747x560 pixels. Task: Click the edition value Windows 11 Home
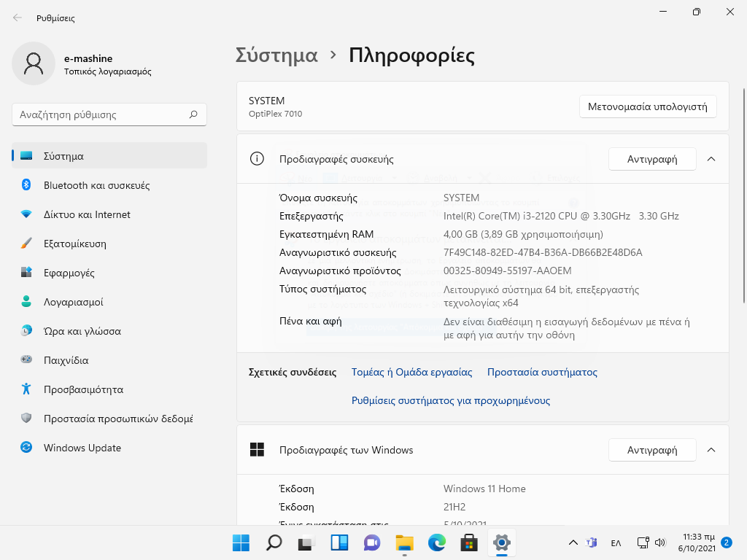484,489
